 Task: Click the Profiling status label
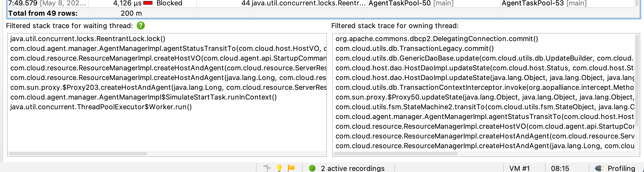pyautogui.click(x=621, y=168)
